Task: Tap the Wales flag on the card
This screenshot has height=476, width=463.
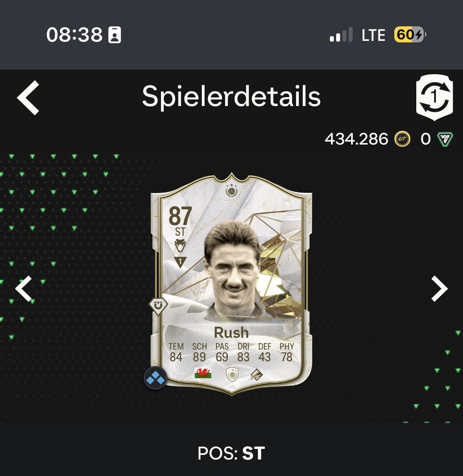Action: pyautogui.click(x=203, y=373)
